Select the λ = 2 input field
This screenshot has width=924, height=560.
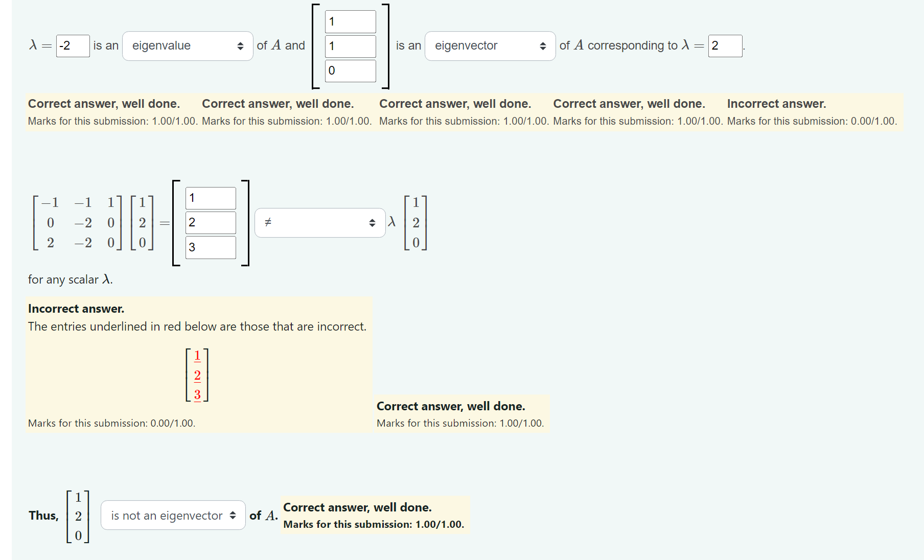[x=725, y=46]
